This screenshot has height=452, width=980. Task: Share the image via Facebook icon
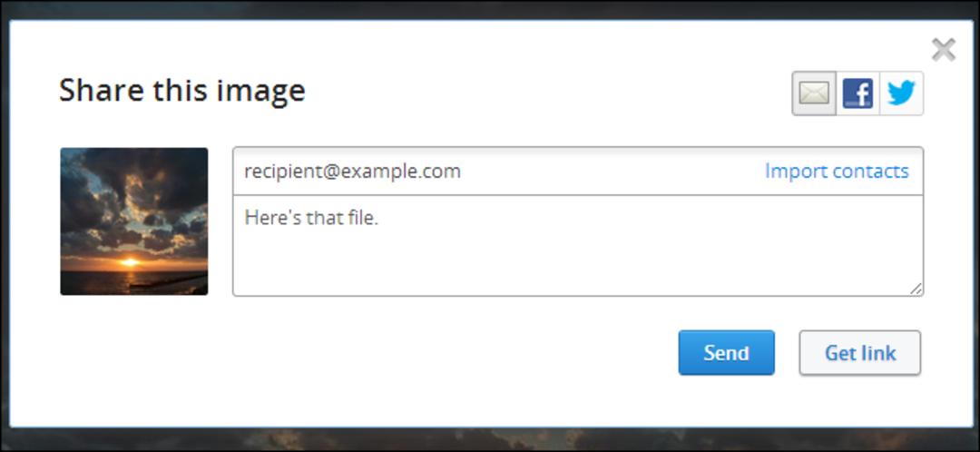(x=857, y=93)
